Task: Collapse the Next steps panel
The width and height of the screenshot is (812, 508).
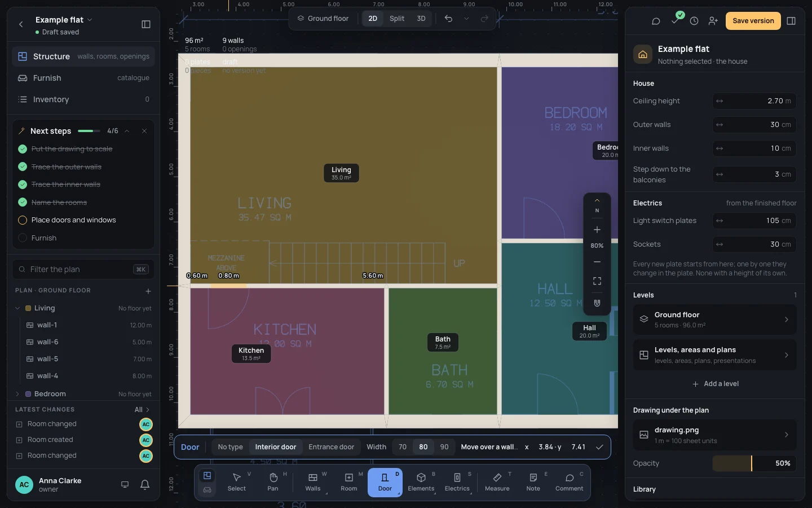Action: coord(127,131)
